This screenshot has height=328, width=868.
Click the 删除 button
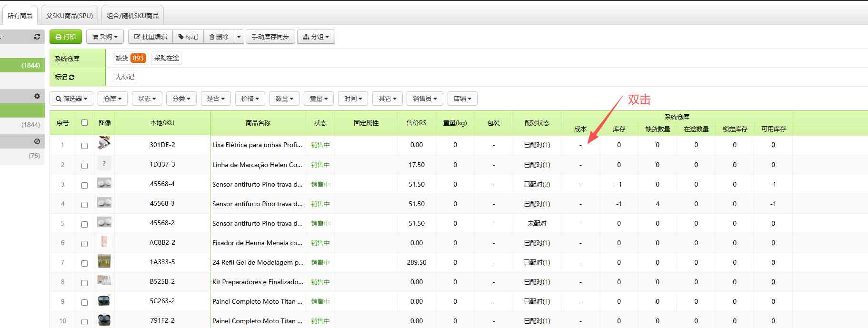[219, 37]
